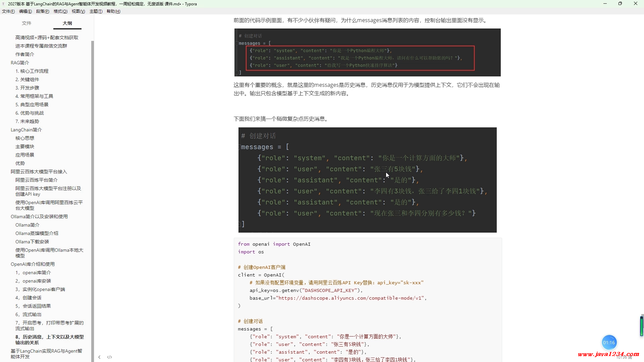Click the word count in status bar
The width and height of the screenshot is (644, 362).
coord(624,358)
